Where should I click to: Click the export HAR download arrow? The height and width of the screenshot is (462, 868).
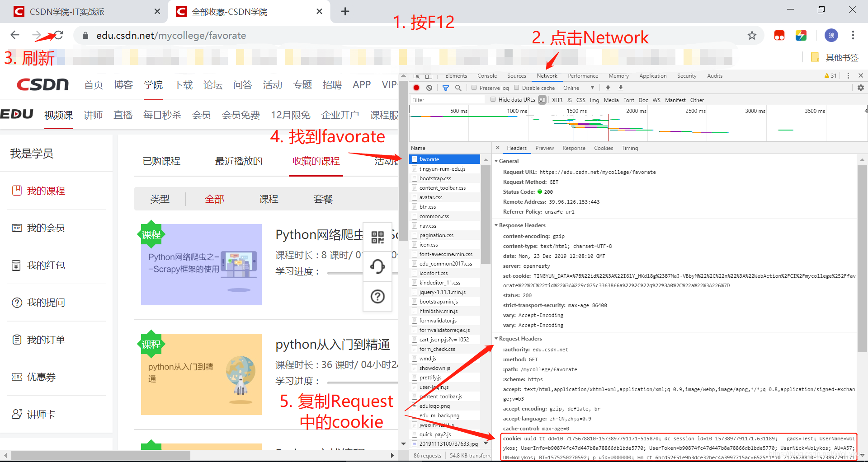pyautogui.click(x=621, y=88)
